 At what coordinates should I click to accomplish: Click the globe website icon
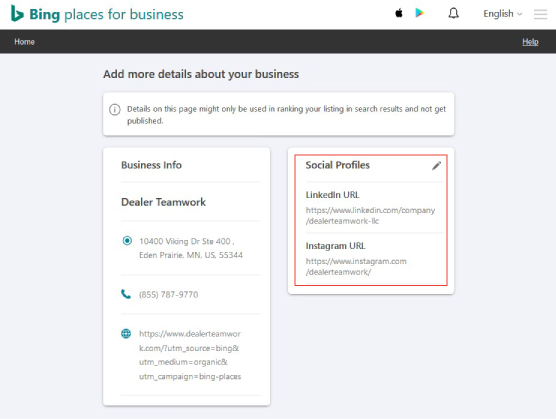tap(126, 334)
